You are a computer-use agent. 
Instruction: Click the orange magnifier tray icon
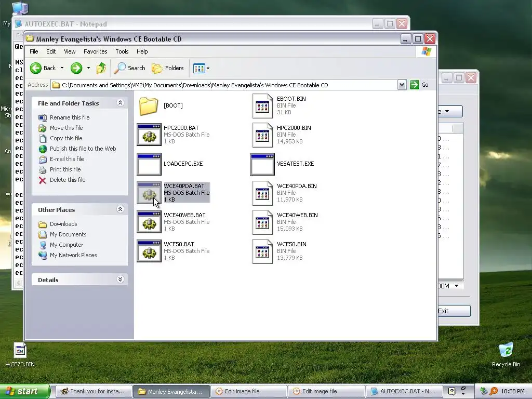click(494, 392)
